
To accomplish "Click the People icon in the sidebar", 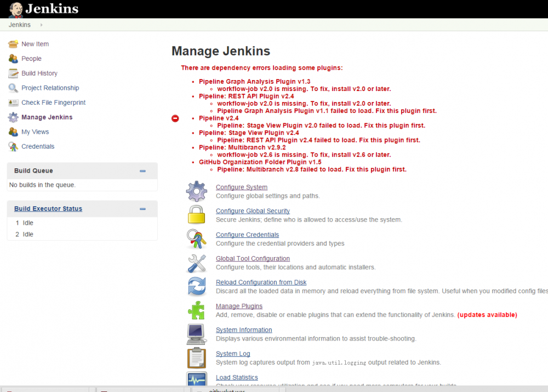I will coord(13,59).
